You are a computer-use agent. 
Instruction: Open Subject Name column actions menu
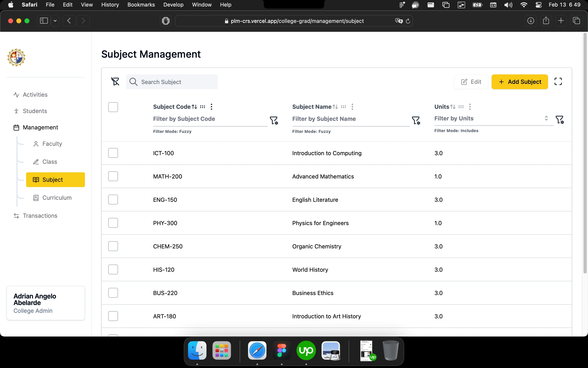(352, 107)
